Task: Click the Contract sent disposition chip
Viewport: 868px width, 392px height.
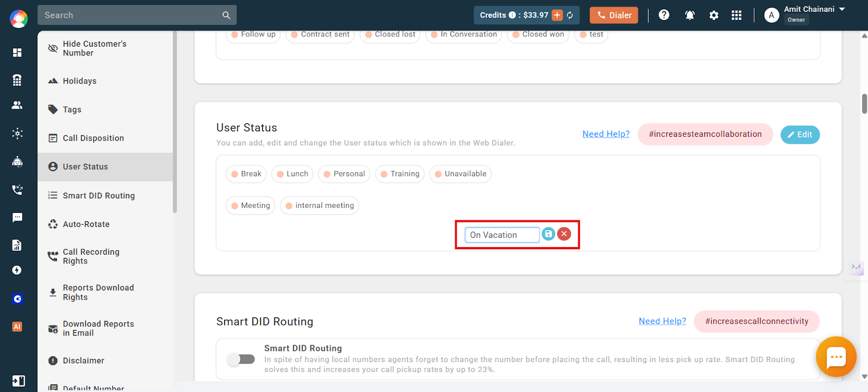Action: [320, 35]
